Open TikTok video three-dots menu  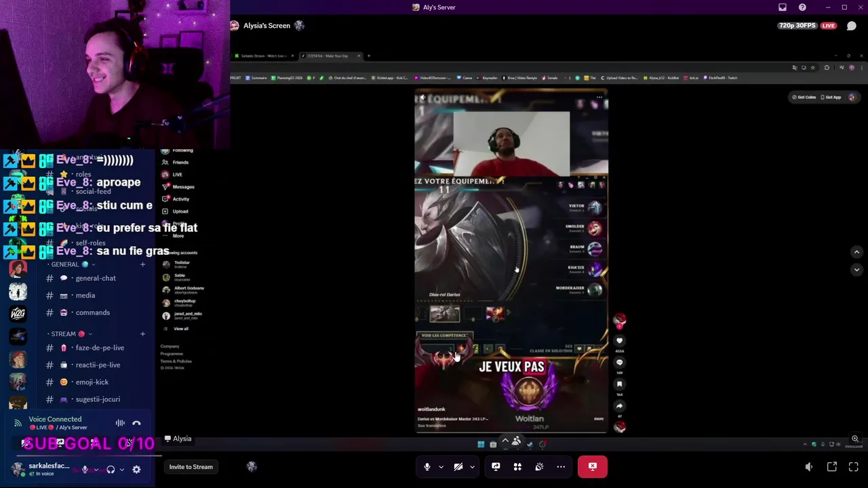coord(599,98)
